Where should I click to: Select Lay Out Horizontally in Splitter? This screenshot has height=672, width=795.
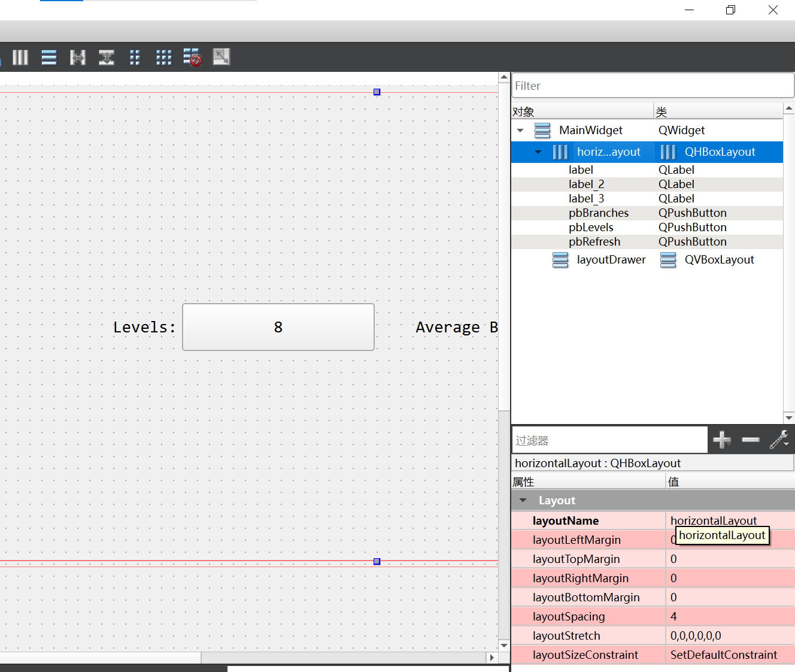click(78, 57)
